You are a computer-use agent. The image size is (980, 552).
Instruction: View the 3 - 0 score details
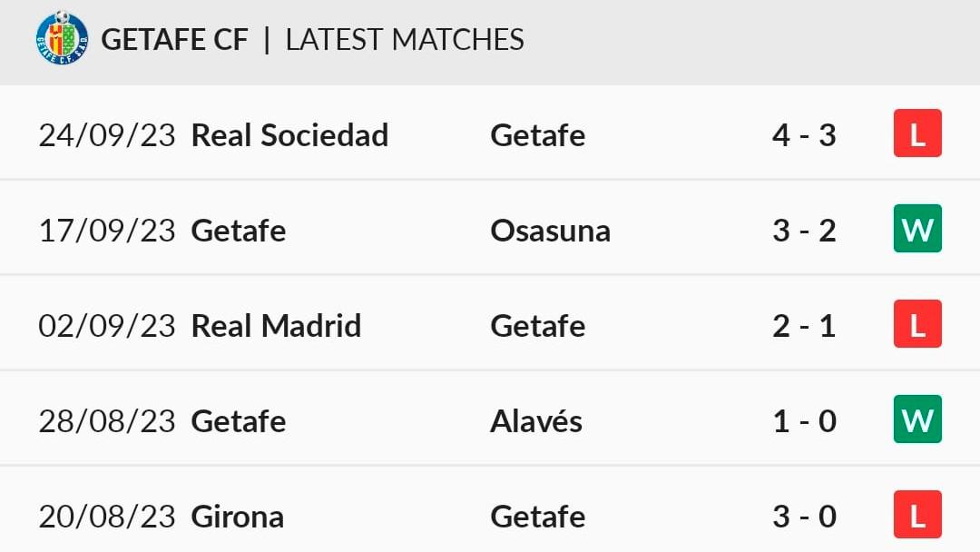pyautogui.click(x=804, y=517)
